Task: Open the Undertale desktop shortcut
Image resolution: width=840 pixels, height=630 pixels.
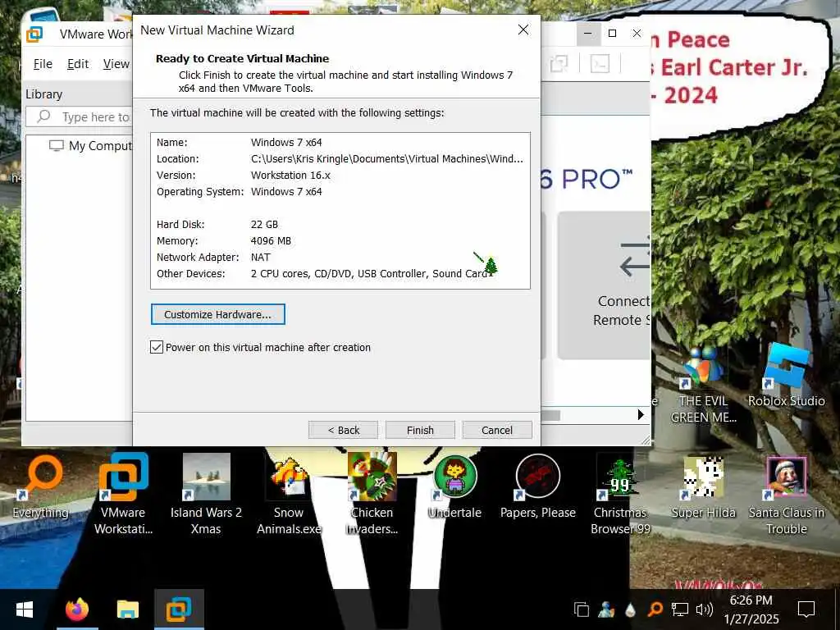Action: point(454,487)
